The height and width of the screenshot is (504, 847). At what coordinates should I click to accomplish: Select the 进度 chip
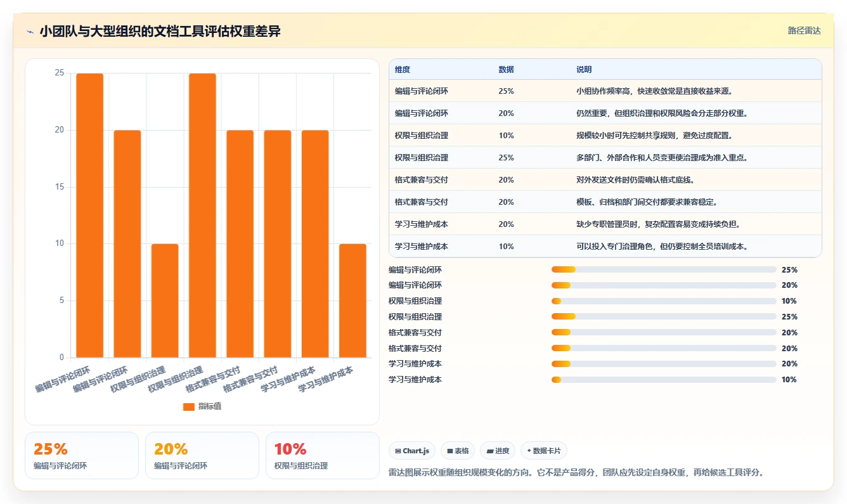[x=498, y=451]
